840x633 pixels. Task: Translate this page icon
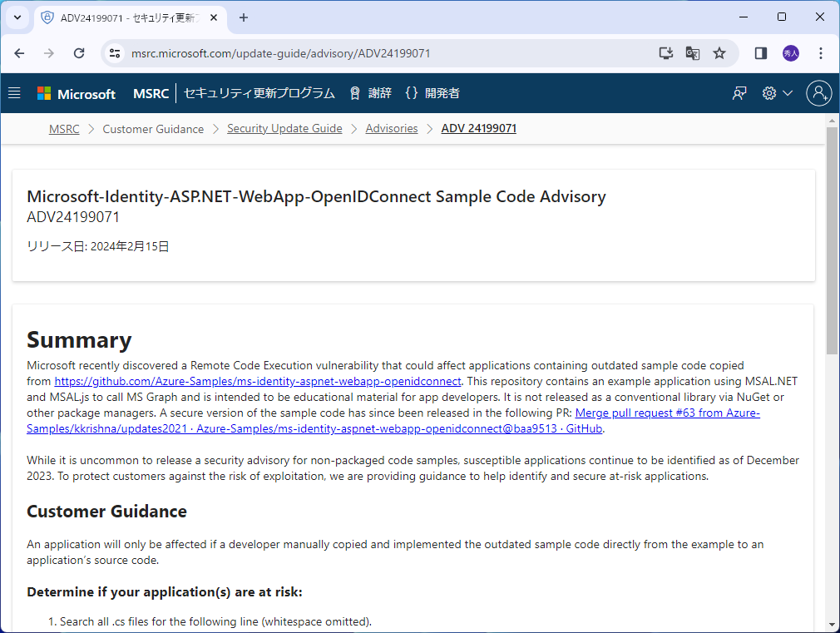coord(692,53)
